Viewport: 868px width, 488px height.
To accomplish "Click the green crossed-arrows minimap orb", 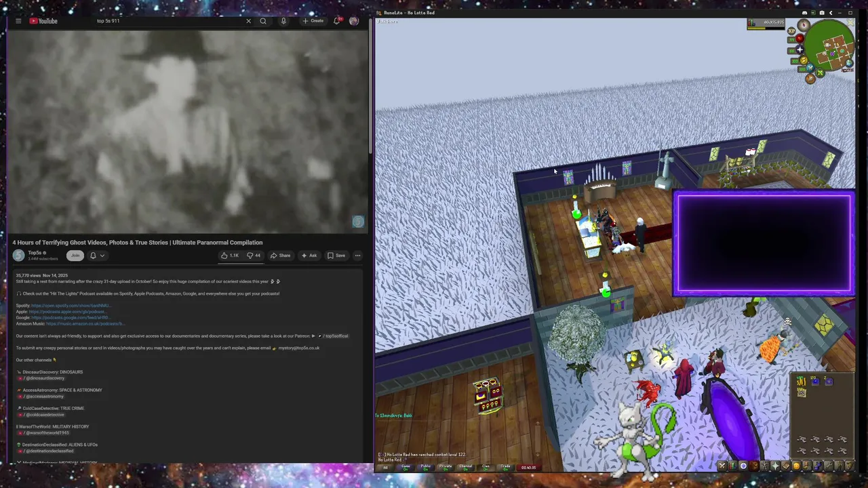I will click(820, 73).
